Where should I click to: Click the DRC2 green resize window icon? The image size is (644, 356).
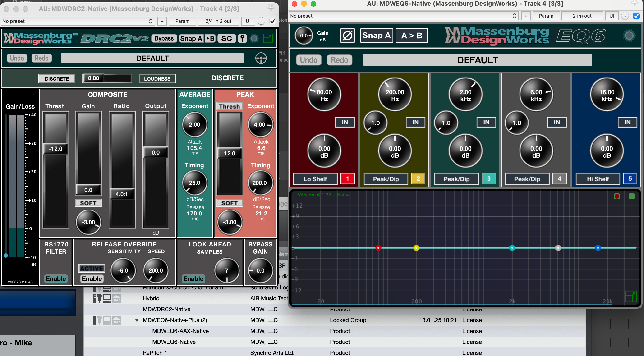click(268, 38)
